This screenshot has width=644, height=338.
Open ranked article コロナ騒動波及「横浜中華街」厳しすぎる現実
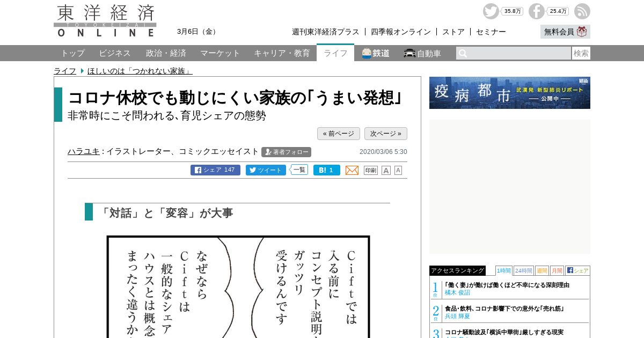click(x=504, y=332)
